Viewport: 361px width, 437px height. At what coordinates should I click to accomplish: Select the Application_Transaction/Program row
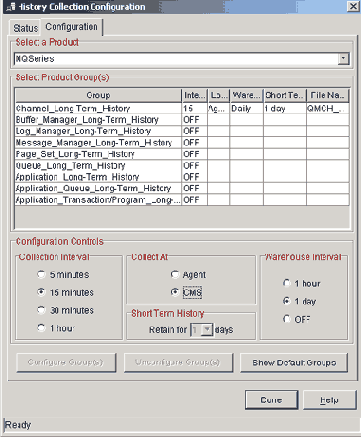point(182,200)
